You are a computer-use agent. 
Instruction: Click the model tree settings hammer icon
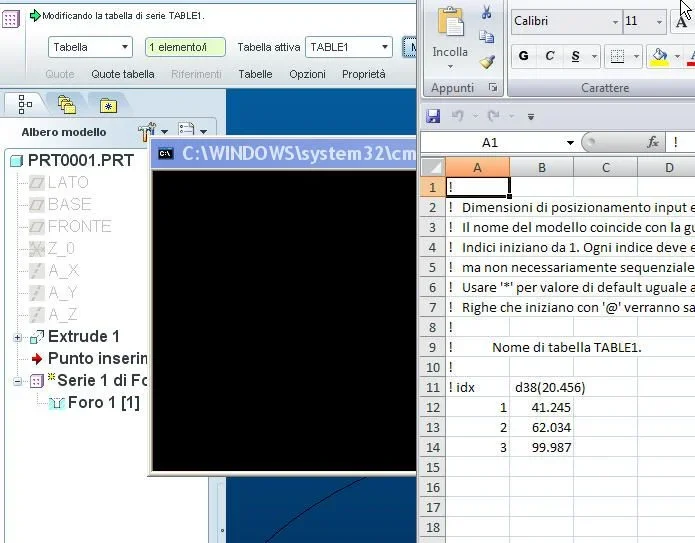click(147, 131)
